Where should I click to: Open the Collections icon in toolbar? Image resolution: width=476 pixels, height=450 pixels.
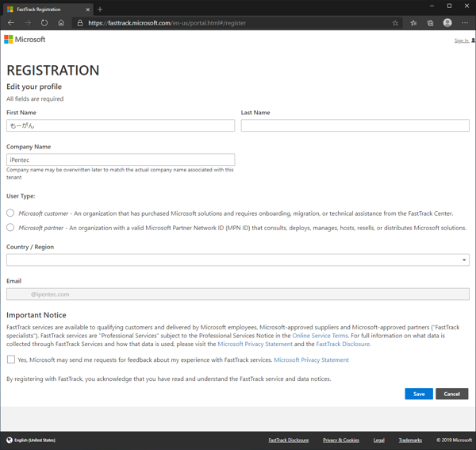pos(430,23)
